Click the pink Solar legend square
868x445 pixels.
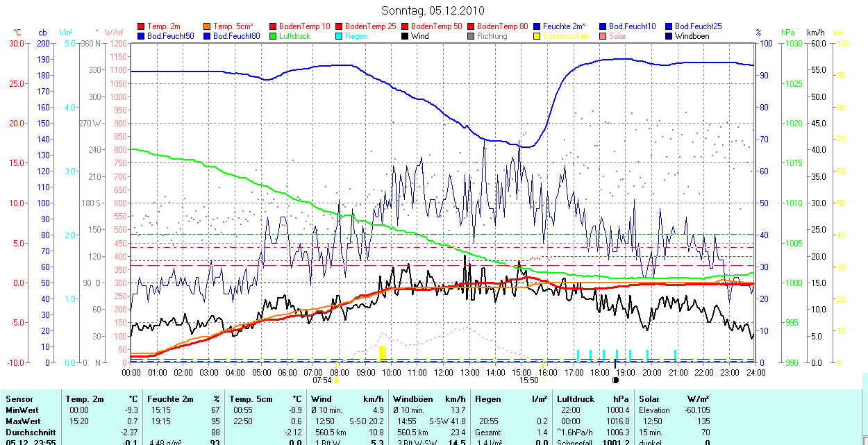(x=603, y=36)
